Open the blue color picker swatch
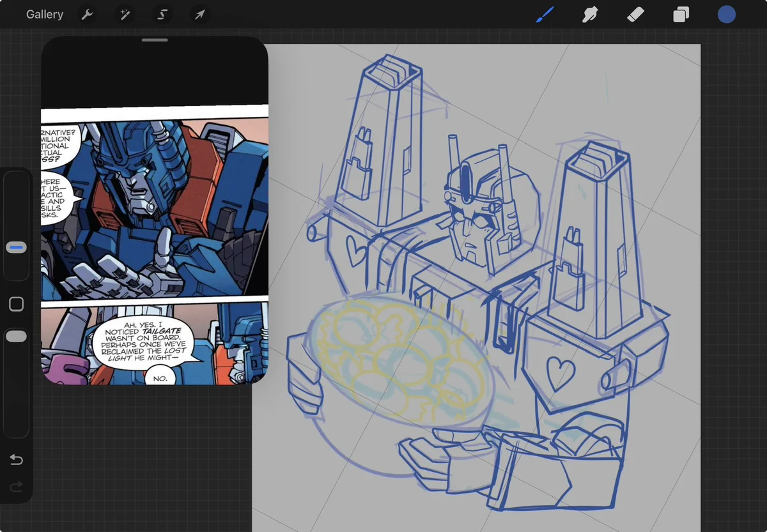Screen dimensions: 767x532 (x=727, y=14)
